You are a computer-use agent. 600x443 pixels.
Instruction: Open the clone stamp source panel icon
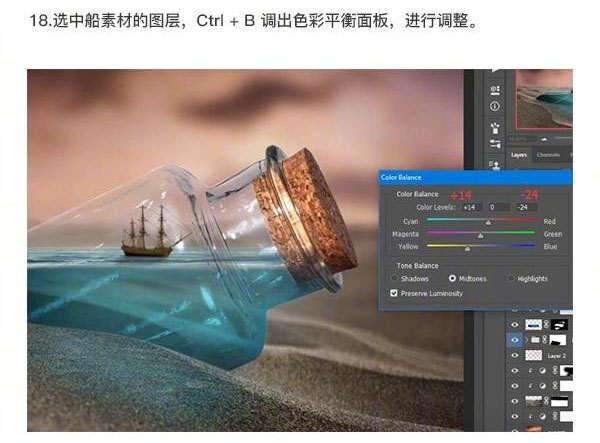pyautogui.click(x=495, y=165)
